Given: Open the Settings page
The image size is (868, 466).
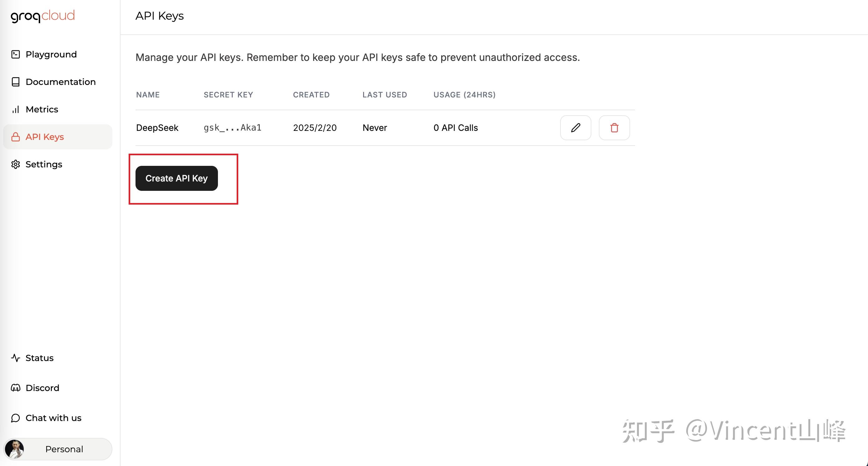Looking at the screenshot, I should tap(44, 164).
